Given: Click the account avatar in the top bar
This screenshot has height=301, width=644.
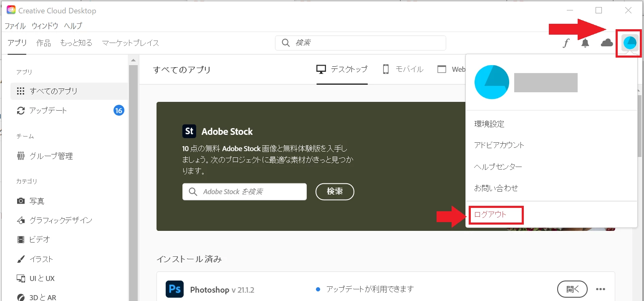Looking at the screenshot, I should (x=629, y=43).
